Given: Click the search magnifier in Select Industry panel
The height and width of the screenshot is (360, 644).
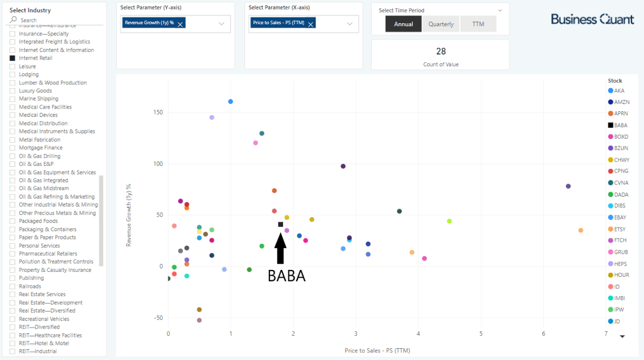Looking at the screenshot, I should pyautogui.click(x=12, y=20).
